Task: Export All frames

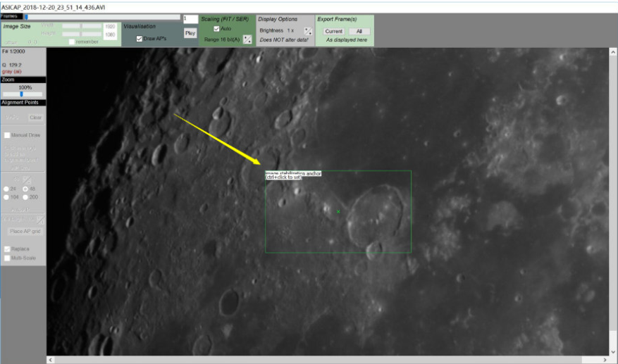Action: (359, 32)
